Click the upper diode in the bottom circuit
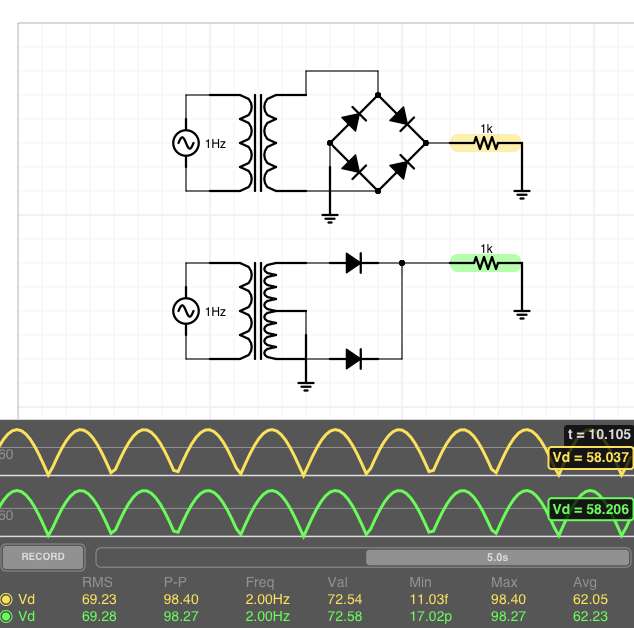634x628 pixels. point(354,263)
